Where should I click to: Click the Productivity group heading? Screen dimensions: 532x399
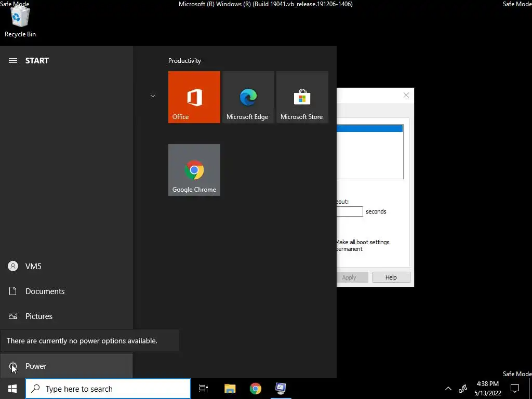click(x=184, y=61)
